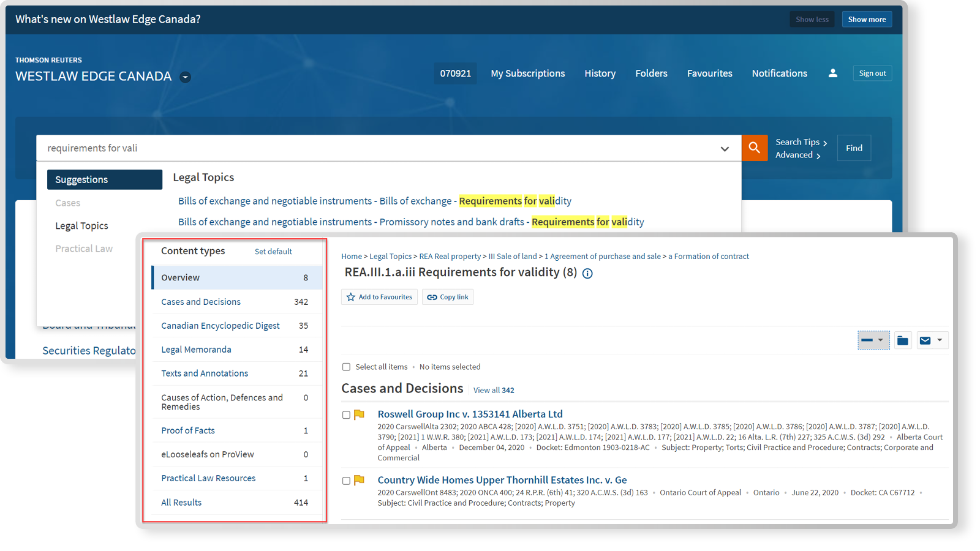Click the email delivery envelope icon
Viewport: 980px width, 551px height.
[x=925, y=340]
